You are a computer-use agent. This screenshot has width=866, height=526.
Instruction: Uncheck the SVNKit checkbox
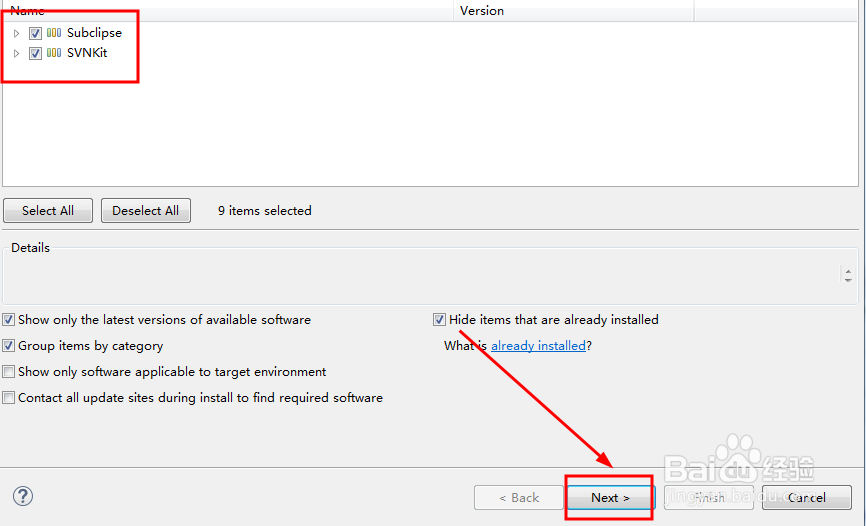click(35, 53)
